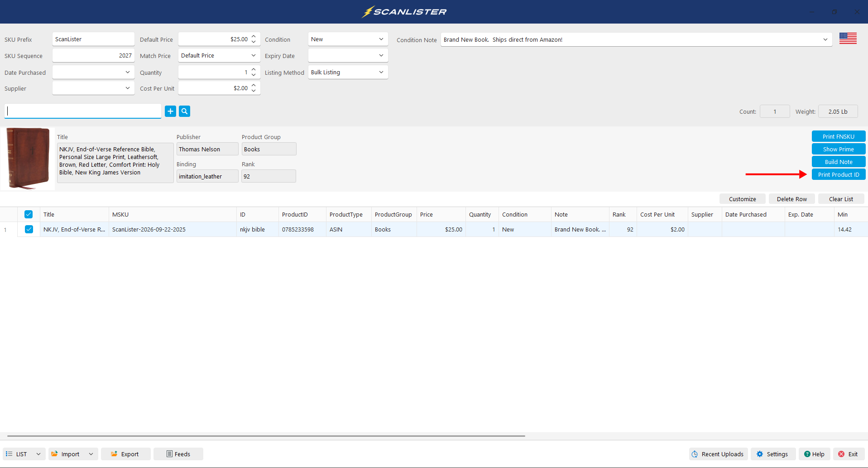
Task: Sort by the Cost Per Unit column header
Action: coord(662,214)
